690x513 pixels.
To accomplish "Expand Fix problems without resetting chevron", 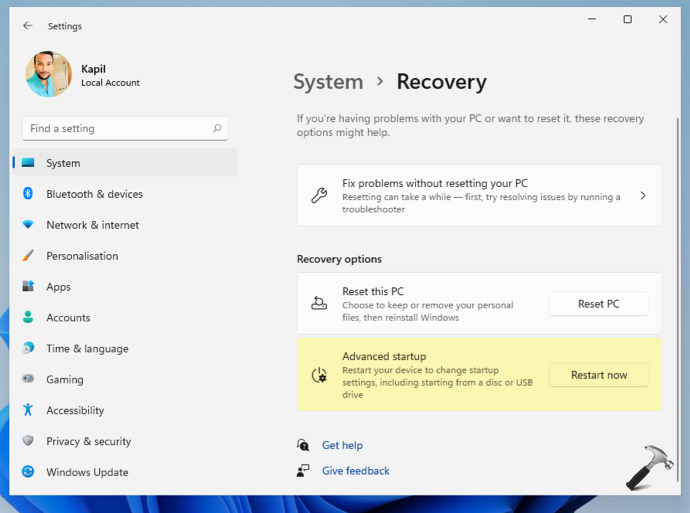I will [643, 196].
